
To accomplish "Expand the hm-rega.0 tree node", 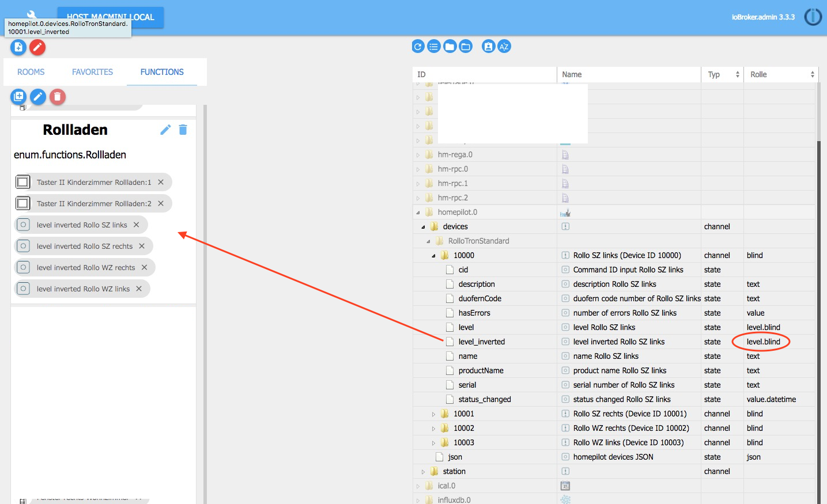I will (x=418, y=155).
